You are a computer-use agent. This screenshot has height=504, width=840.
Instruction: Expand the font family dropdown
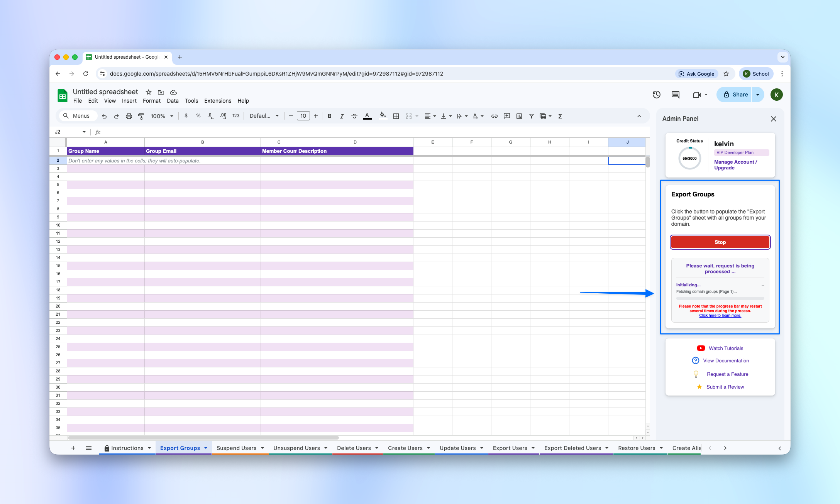coord(264,116)
